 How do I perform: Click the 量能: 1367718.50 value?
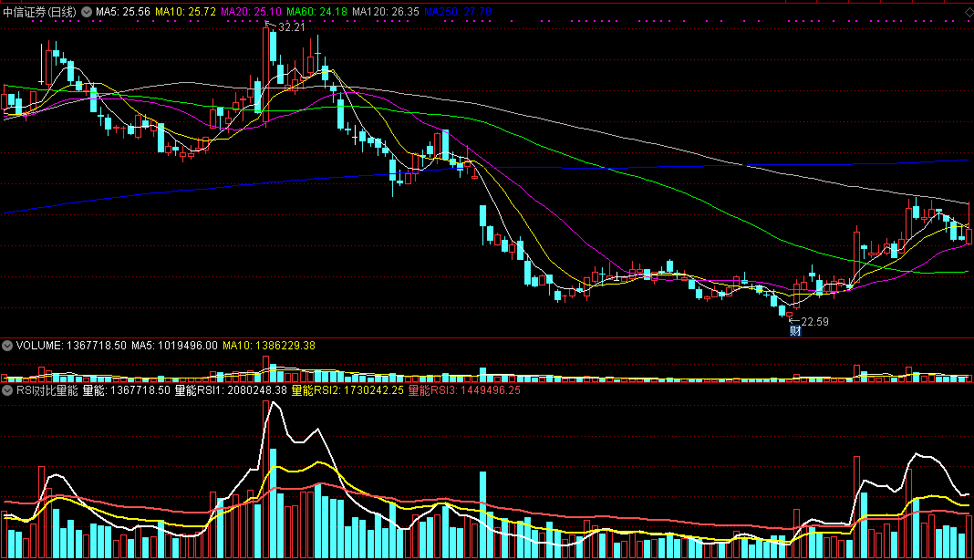126,390
